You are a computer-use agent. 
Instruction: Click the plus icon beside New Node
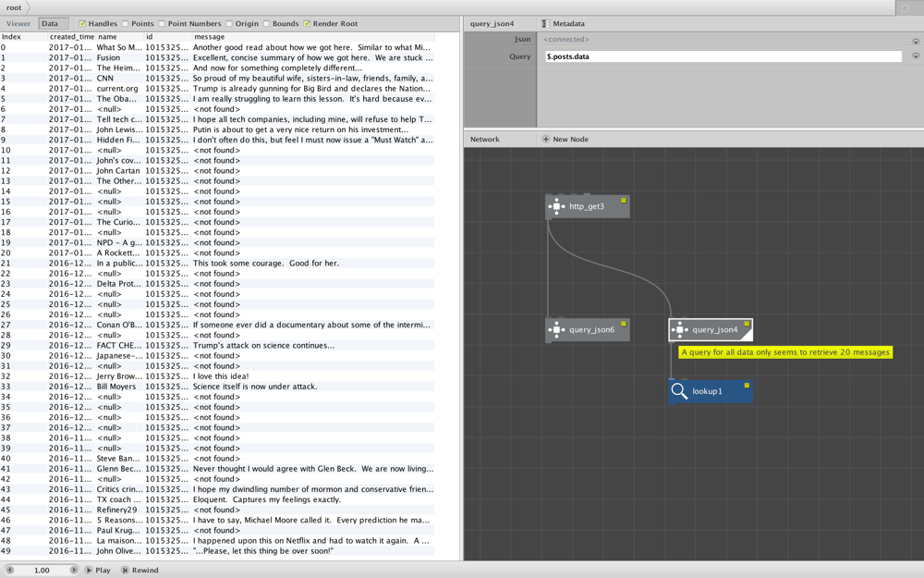pyautogui.click(x=546, y=140)
